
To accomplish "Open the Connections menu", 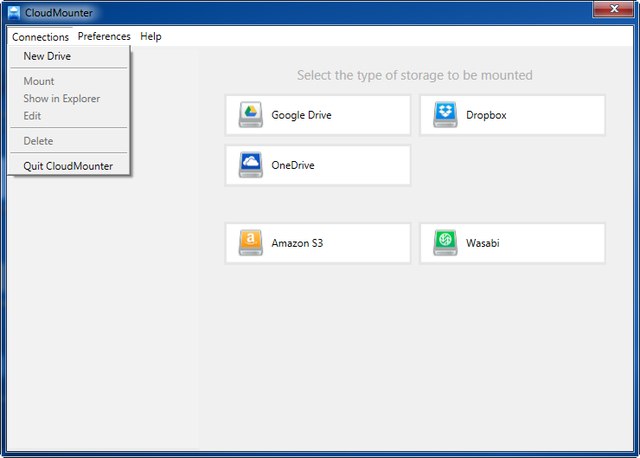I will click(x=40, y=37).
